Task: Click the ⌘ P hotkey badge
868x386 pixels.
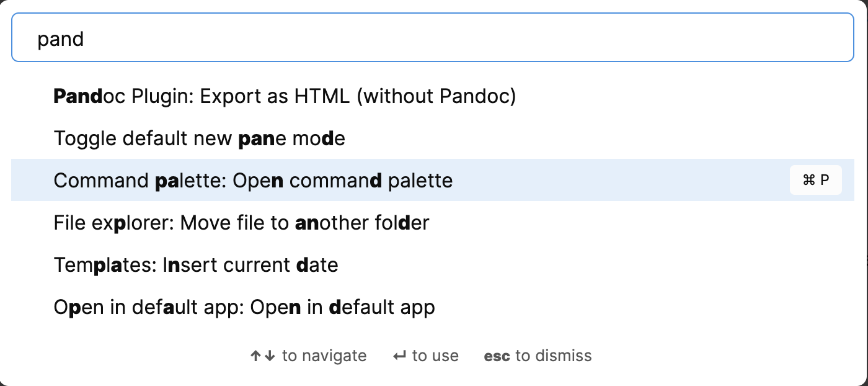Action: tap(815, 181)
